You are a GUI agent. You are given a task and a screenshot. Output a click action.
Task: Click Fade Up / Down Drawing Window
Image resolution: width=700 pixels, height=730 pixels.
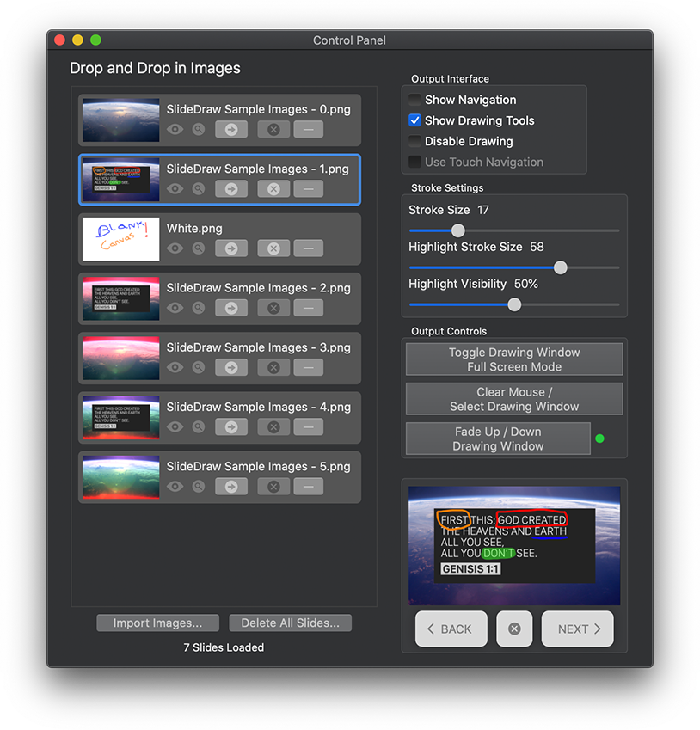coord(498,439)
